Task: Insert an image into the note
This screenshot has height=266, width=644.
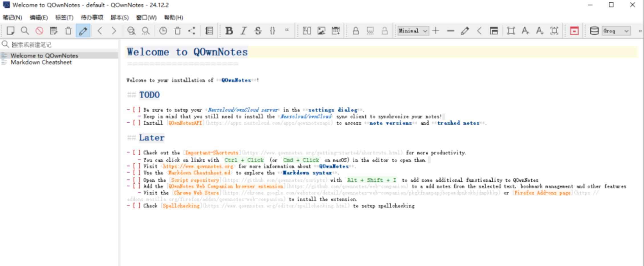Action: tap(321, 31)
